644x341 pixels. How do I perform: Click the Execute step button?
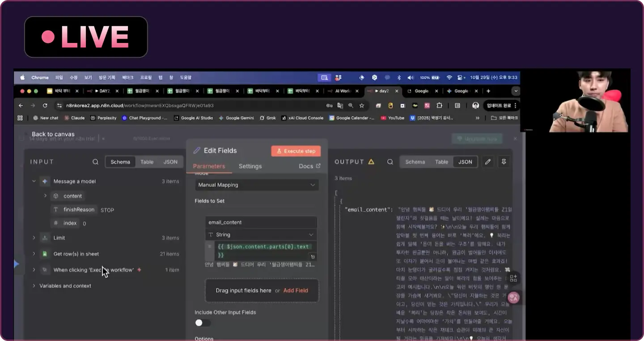pos(296,151)
